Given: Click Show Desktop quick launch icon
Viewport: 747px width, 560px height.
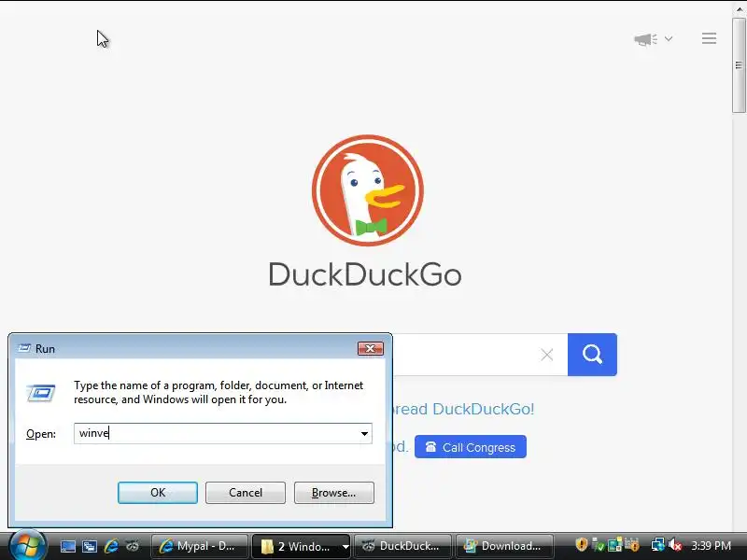Looking at the screenshot, I should [67, 546].
